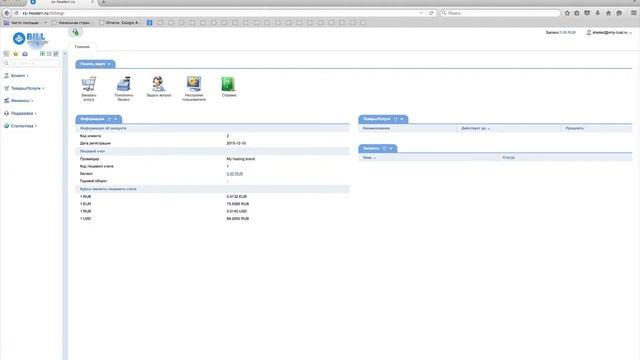Expand the Финансы sidebar menu

click(19, 100)
